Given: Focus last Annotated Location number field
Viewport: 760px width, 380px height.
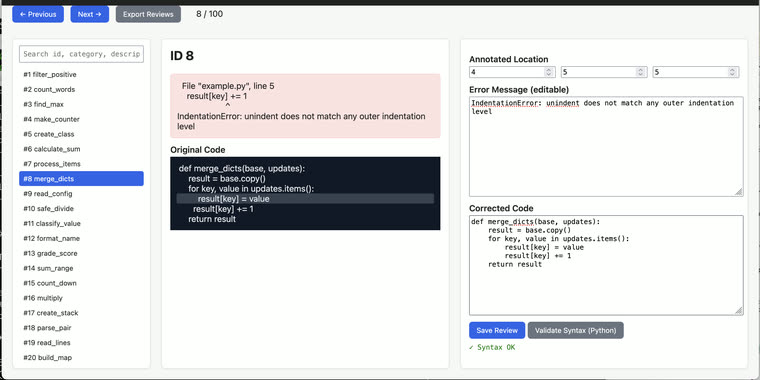Looking at the screenshot, I should tap(696, 72).
